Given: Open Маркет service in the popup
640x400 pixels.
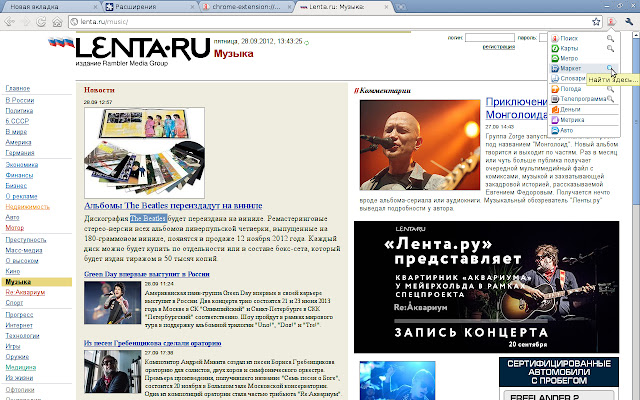Looking at the screenshot, I should (570, 68).
